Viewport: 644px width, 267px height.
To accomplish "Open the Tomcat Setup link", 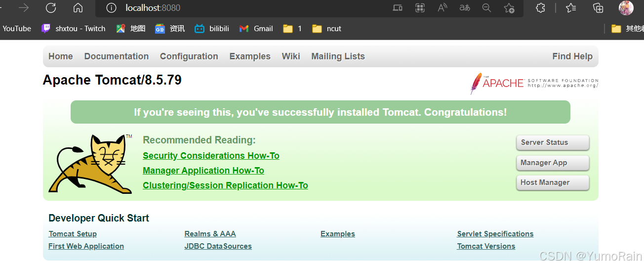I will click(x=73, y=234).
